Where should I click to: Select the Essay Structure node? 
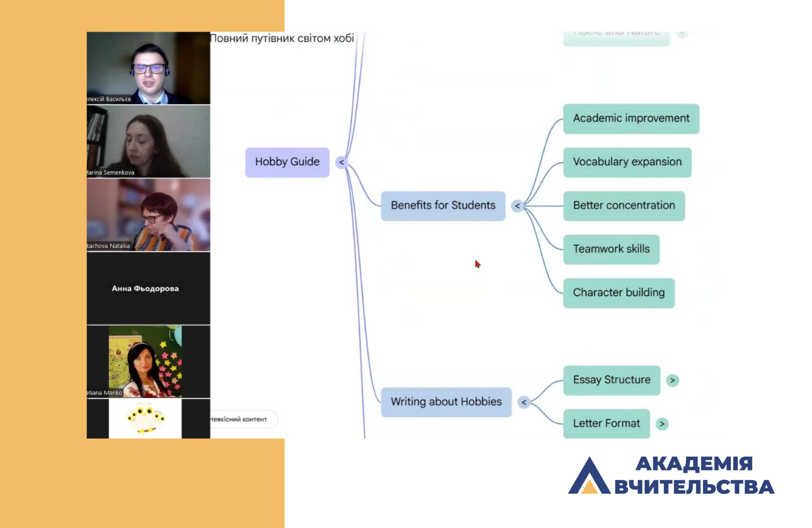(612, 380)
